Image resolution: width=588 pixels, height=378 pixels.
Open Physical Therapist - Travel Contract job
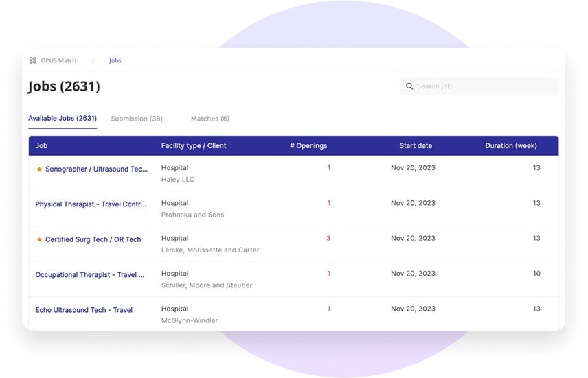click(x=91, y=204)
